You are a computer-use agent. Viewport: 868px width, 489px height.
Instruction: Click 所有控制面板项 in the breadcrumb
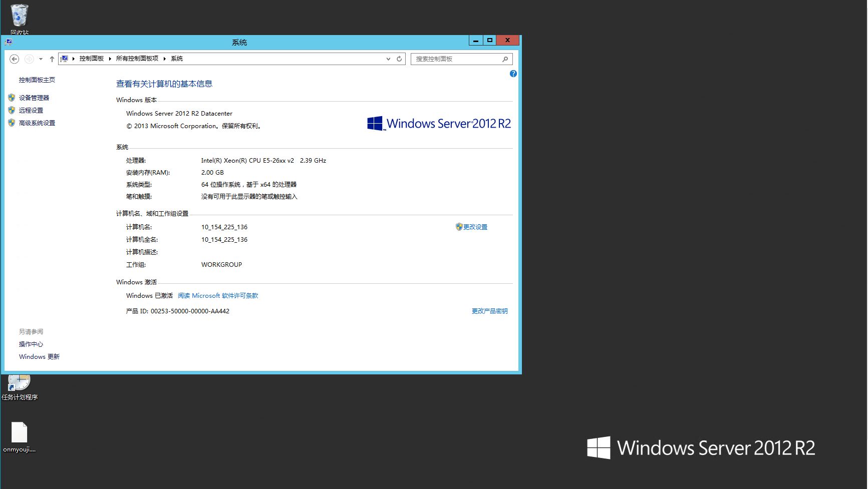pos(137,59)
